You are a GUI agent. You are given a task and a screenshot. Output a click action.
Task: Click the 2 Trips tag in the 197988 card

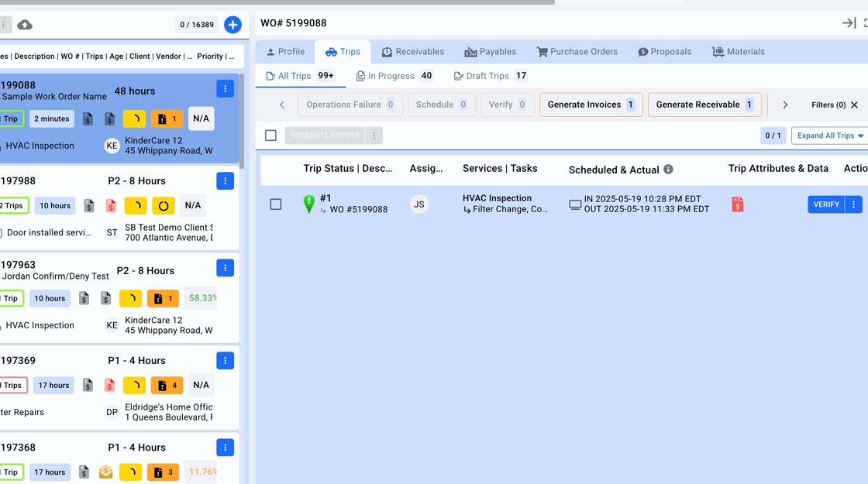point(13,206)
